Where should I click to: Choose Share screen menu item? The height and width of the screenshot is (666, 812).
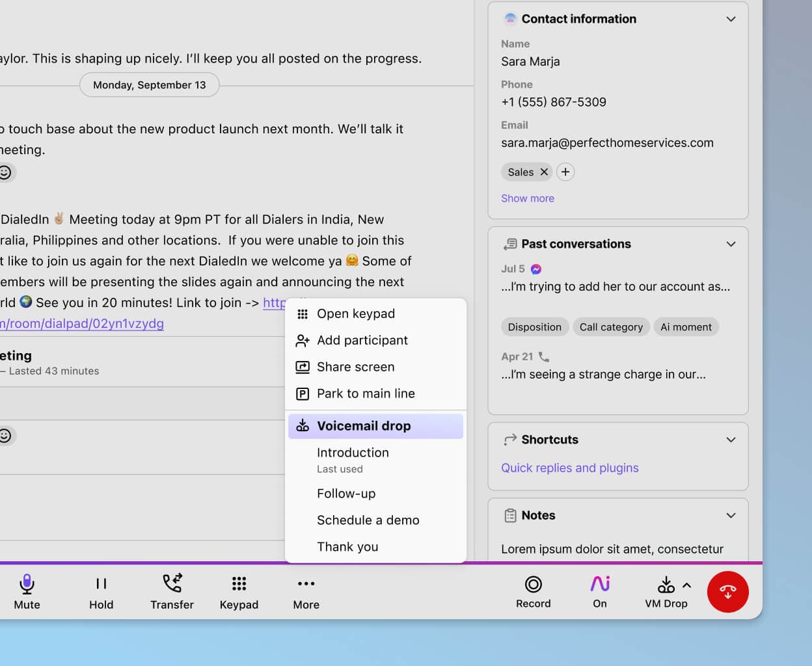pos(355,367)
